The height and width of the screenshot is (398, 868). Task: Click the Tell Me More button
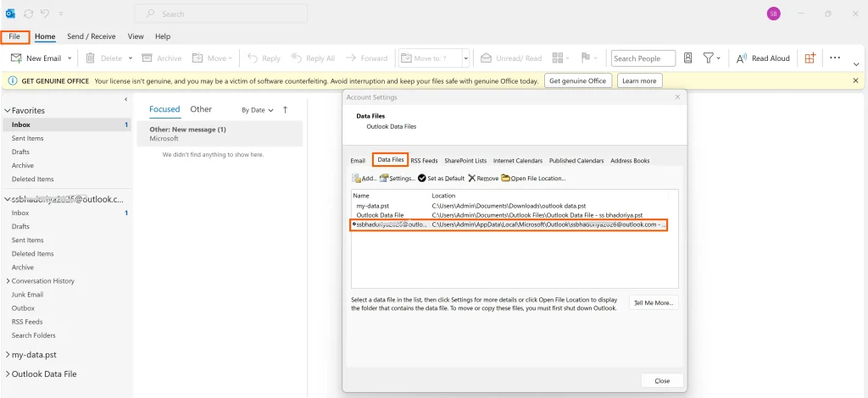click(654, 303)
